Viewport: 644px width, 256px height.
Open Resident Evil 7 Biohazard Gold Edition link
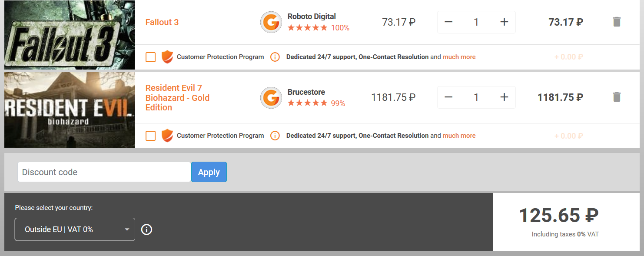pos(177,98)
